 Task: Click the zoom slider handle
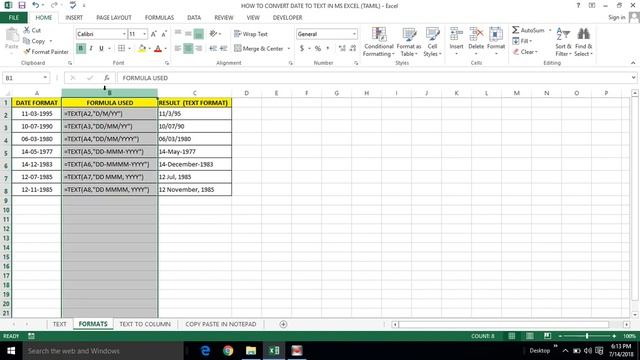click(587, 336)
